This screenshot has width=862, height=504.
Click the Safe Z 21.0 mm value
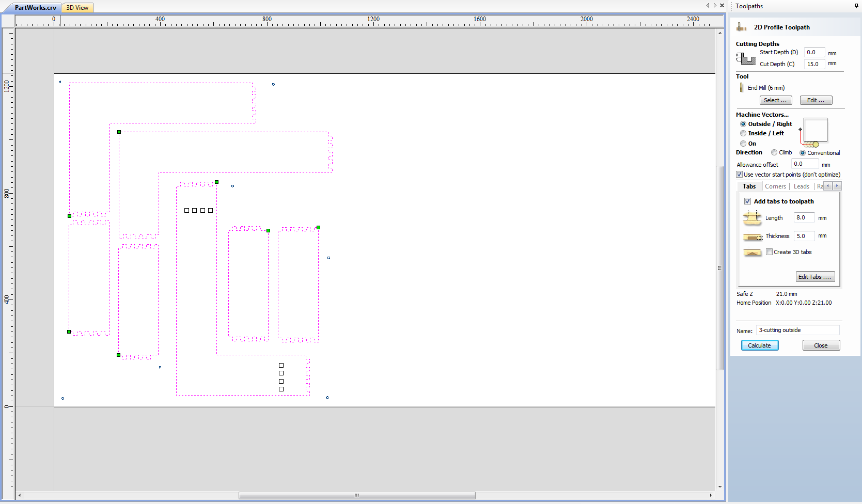point(786,294)
